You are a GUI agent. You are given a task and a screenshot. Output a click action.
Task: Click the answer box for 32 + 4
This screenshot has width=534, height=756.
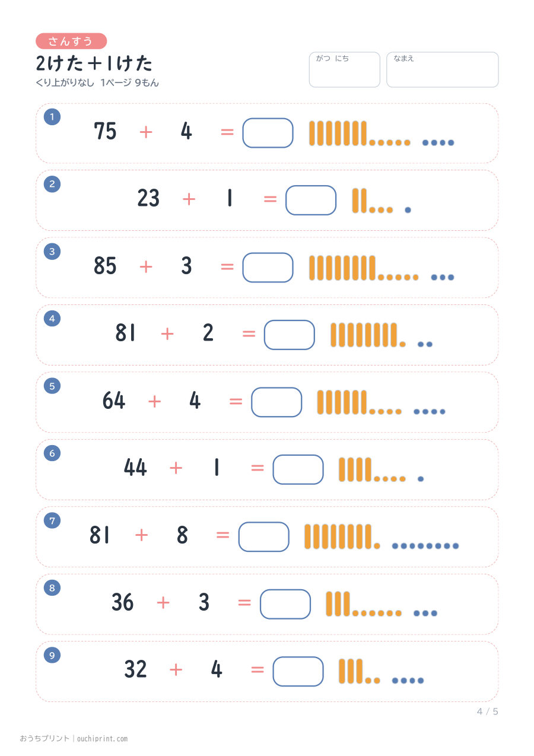click(298, 671)
